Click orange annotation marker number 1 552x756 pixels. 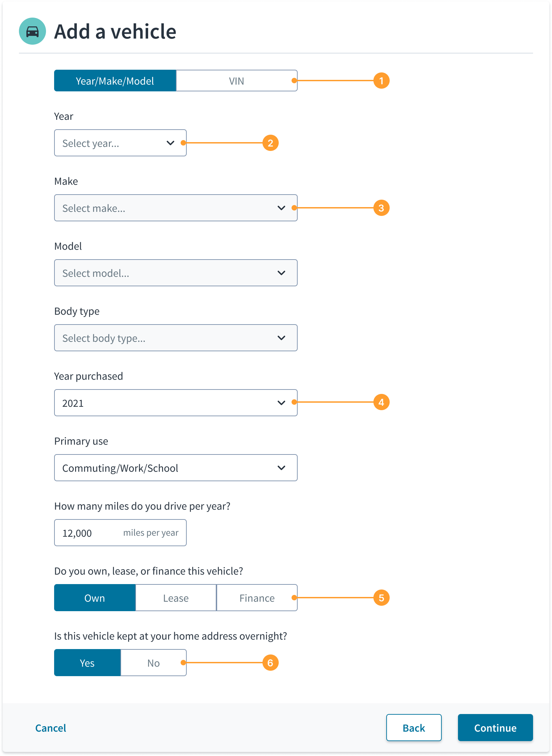tap(381, 81)
